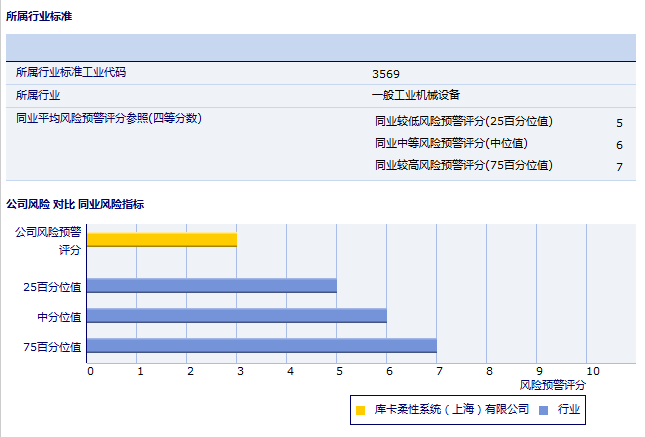The width and height of the screenshot is (645, 437).
Task: Click the 公司风险 对比 同业风险指标 heading
Action: coord(75,205)
